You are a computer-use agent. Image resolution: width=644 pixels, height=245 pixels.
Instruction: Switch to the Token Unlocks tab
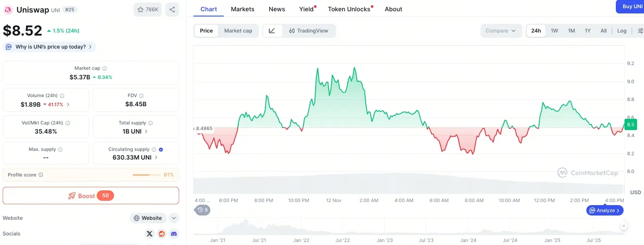(349, 9)
